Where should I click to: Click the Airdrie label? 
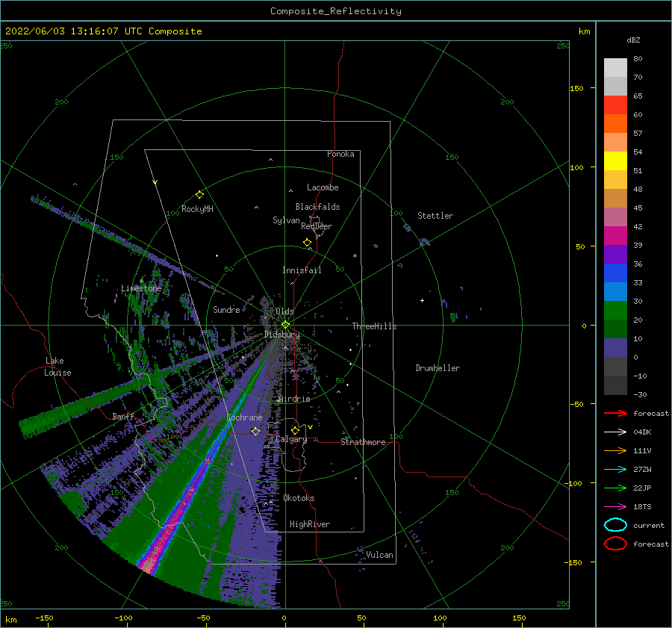294,399
